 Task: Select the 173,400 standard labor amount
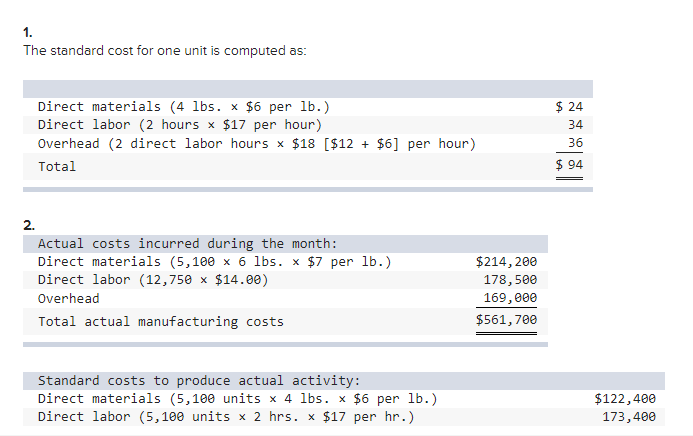629,417
